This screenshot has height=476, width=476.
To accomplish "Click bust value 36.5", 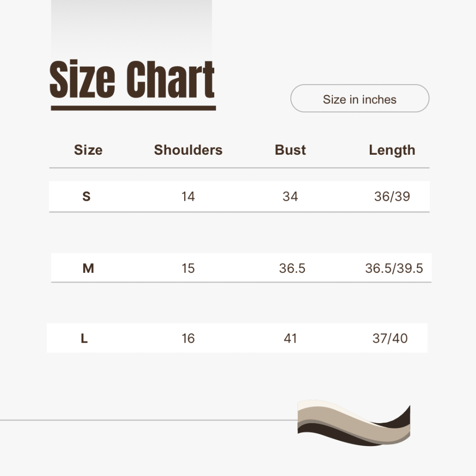I will pyautogui.click(x=292, y=268).
